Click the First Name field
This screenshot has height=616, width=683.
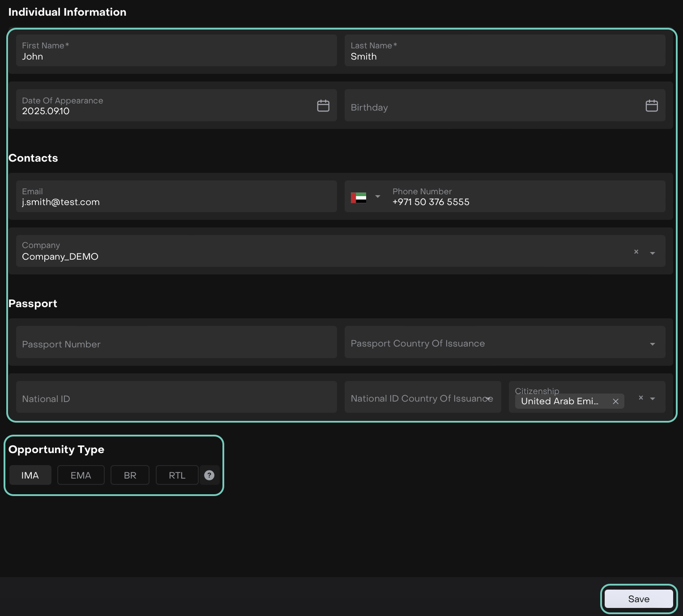pos(176,51)
